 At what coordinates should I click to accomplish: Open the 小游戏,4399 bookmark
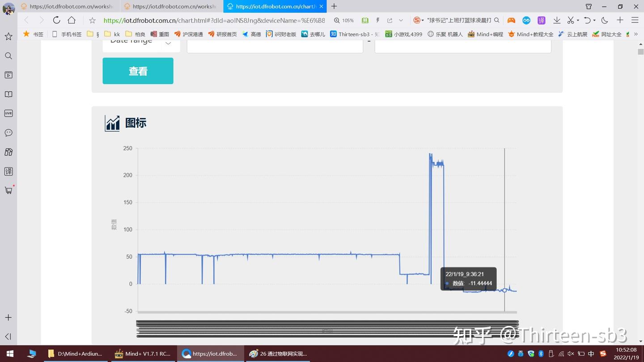[404, 34]
